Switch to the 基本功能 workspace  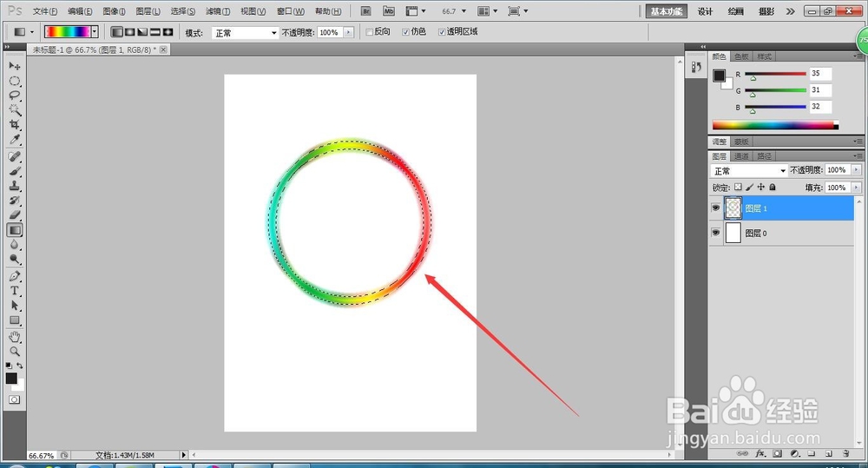[x=667, y=11]
